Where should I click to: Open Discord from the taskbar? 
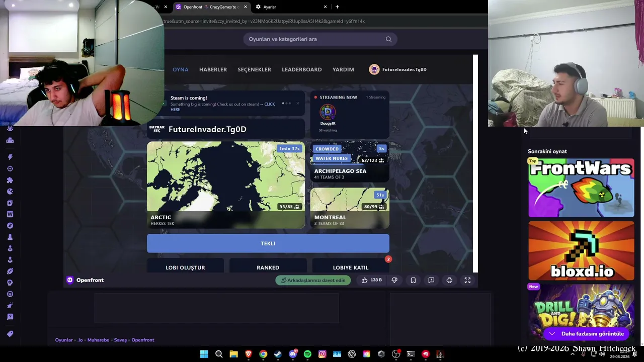coord(293,354)
